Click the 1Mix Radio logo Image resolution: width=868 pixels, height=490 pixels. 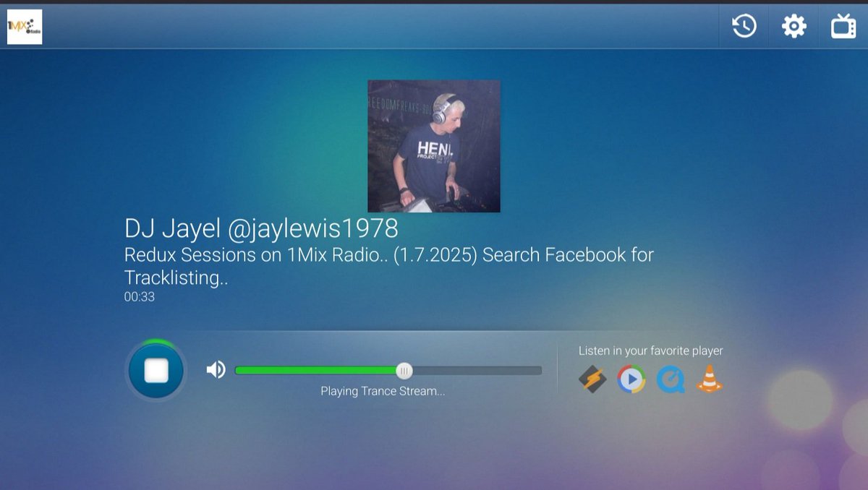25,27
